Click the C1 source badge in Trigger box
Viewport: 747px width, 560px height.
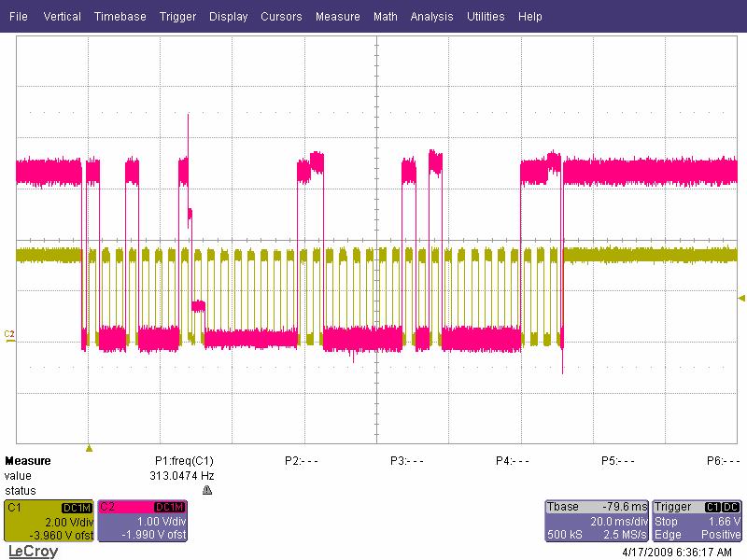tap(712, 508)
